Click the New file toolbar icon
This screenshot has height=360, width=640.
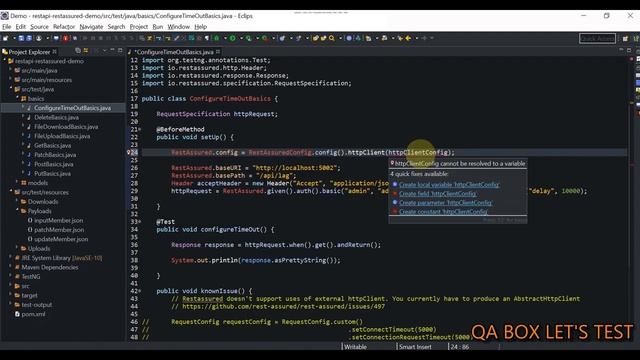tap(6, 38)
